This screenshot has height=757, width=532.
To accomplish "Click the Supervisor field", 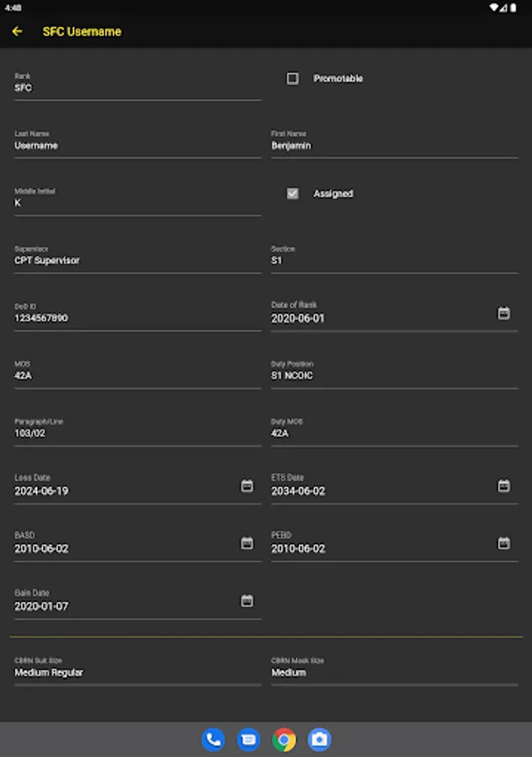I will [137, 261].
